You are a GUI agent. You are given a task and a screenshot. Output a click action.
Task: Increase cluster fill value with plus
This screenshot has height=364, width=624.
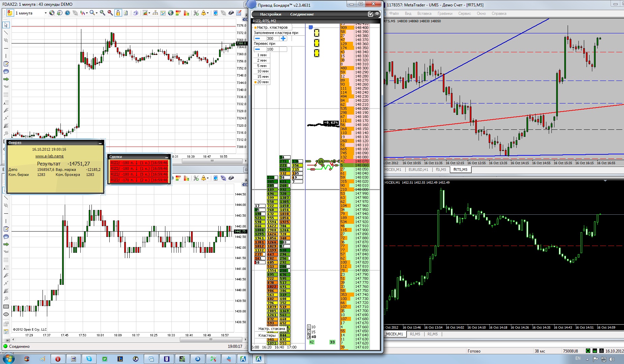tap(283, 38)
